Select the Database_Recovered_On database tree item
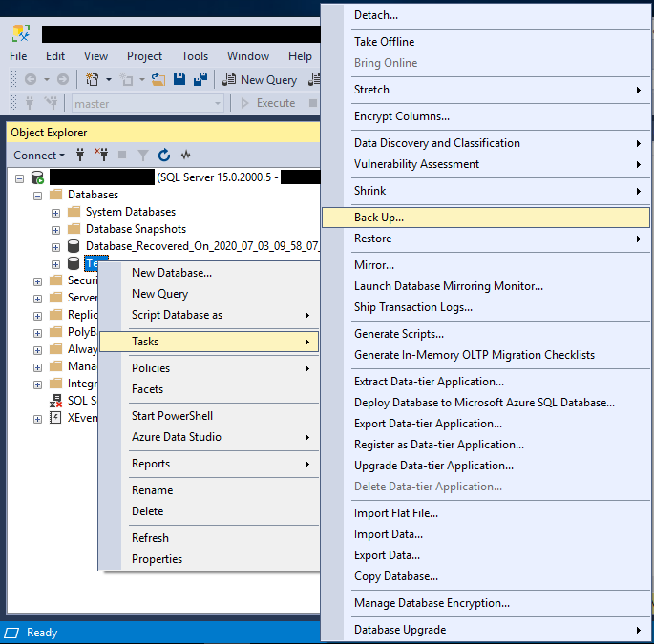The height and width of the screenshot is (644, 654). pos(200,246)
